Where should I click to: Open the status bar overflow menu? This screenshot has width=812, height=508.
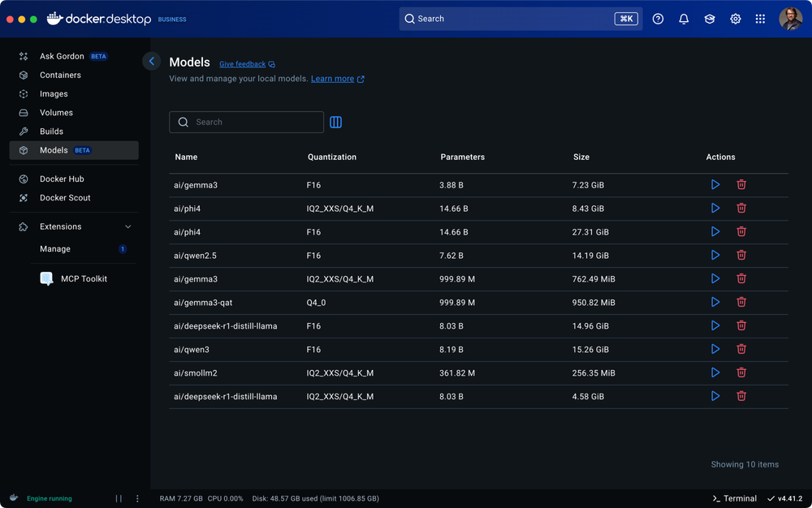(x=136, y=498)
